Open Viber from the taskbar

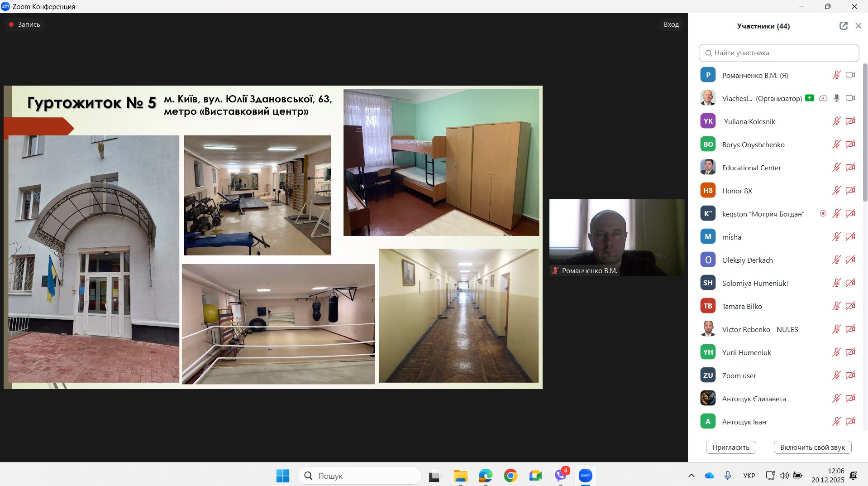coord(561,476)
